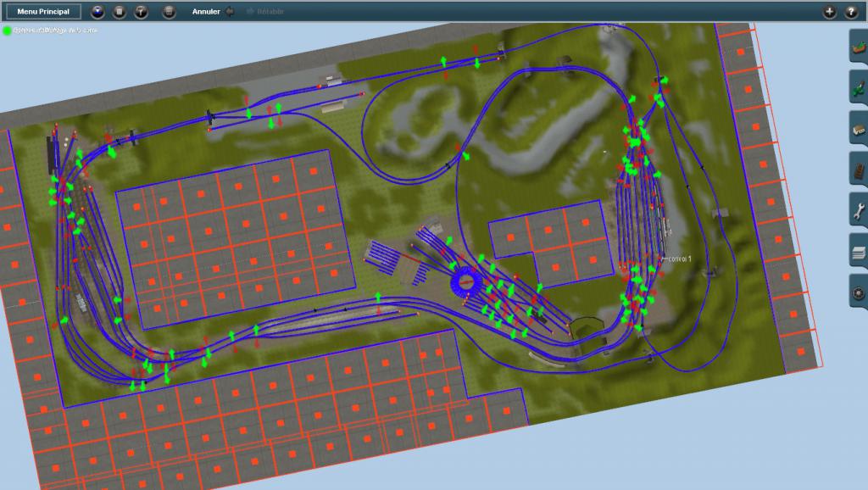This screenshot has width=868, height=490.
Task: Click the bin-shaped toolbar icon beside the globe
Action: pyautogui.click(x=119, y=11)
